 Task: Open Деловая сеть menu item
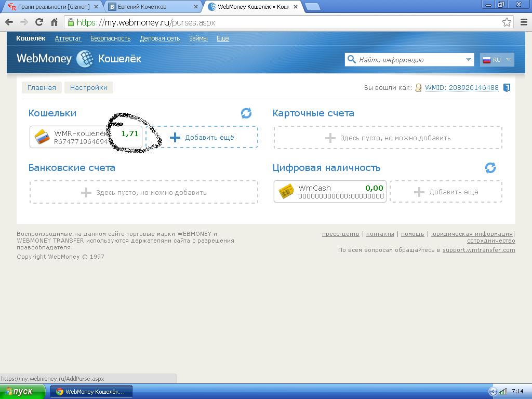(160, 38)
